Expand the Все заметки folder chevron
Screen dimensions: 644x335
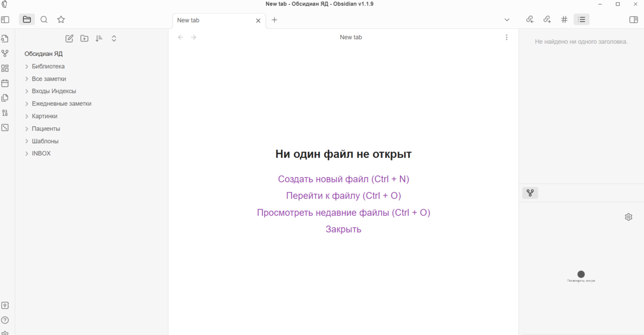click(27, 79)
